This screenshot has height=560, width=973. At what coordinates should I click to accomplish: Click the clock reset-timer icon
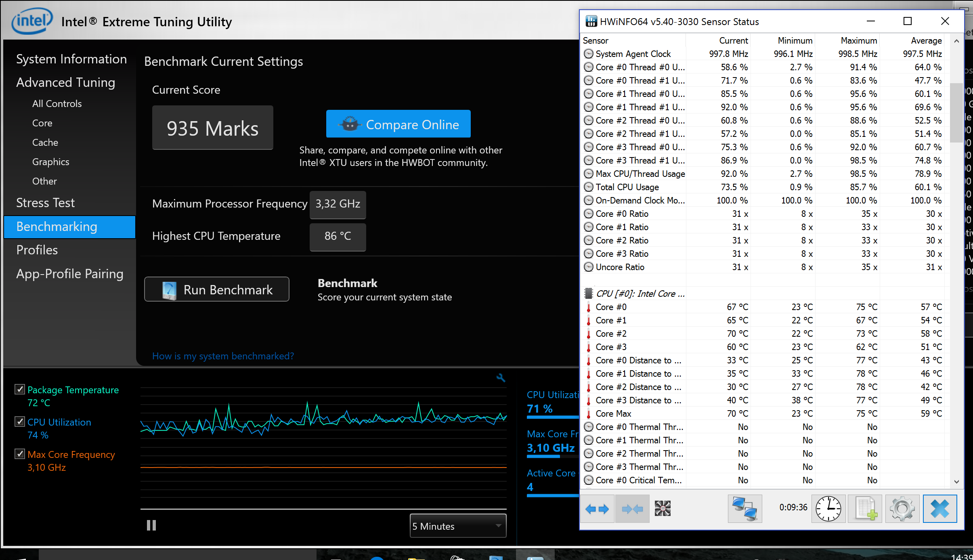(x=828, y=509)
